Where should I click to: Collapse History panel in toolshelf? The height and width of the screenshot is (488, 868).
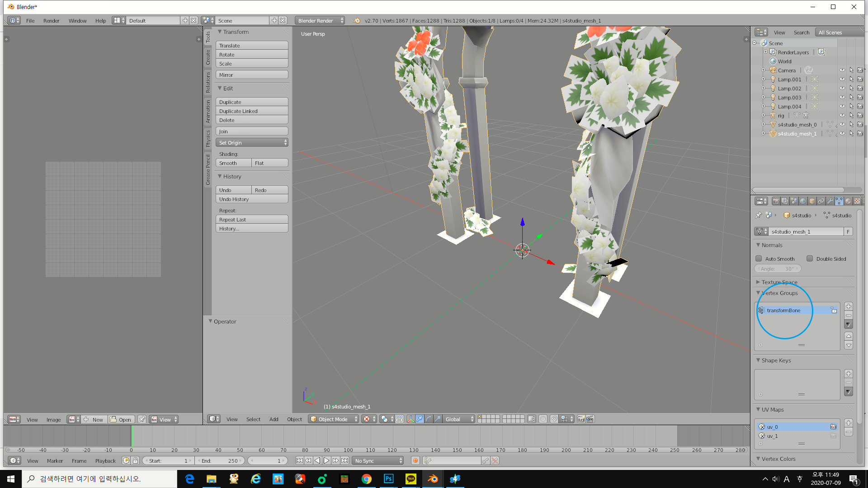pyautogui.click(x=220, y=176)
